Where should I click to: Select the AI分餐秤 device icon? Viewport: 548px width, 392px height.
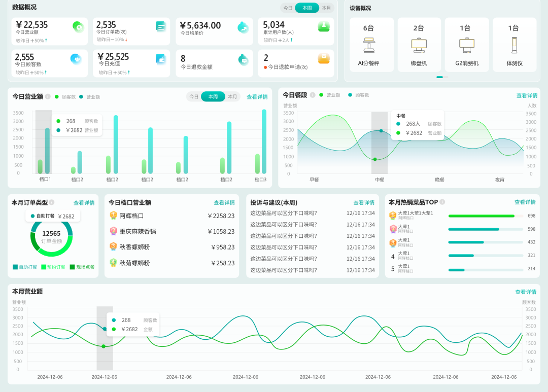(x=369, y=46)
